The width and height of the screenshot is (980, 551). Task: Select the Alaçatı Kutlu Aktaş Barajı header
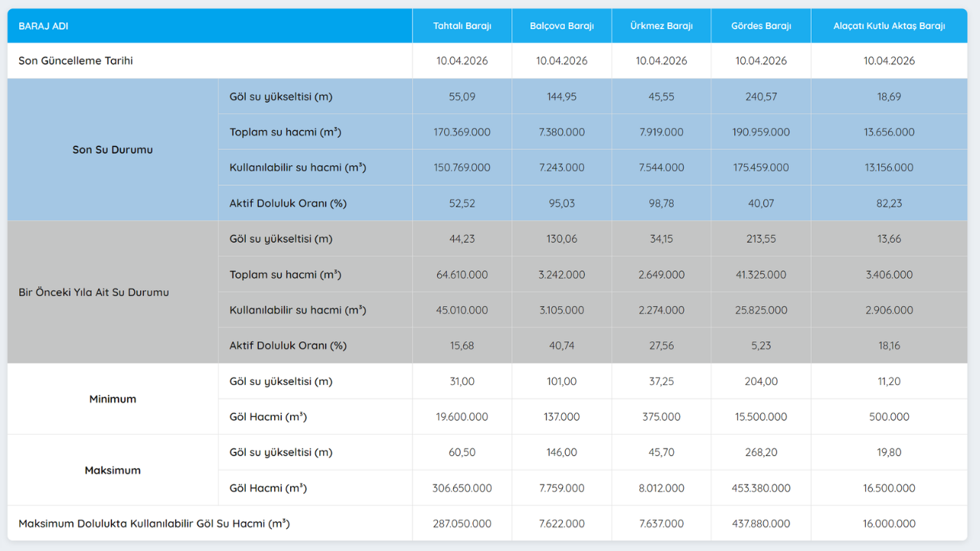pos(889,26)
